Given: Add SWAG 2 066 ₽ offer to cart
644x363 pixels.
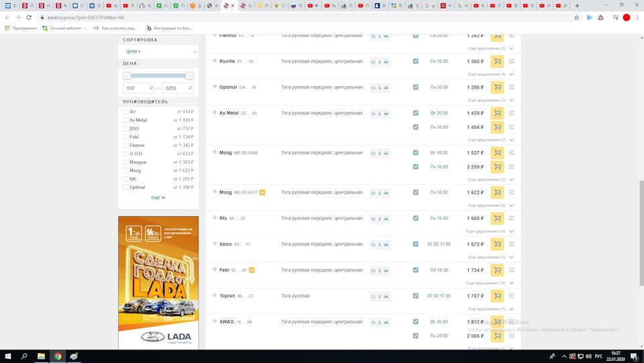Looking at the screenshot, I should point(497,336).
